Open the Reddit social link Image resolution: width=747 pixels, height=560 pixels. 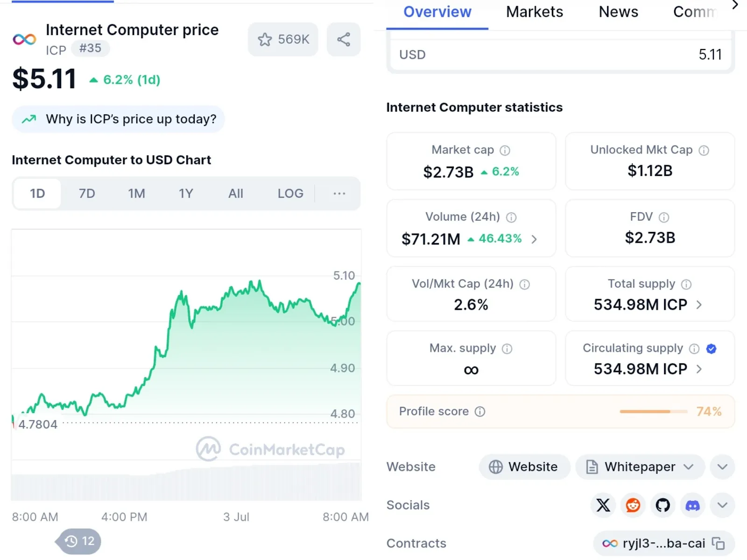point(633,505)
